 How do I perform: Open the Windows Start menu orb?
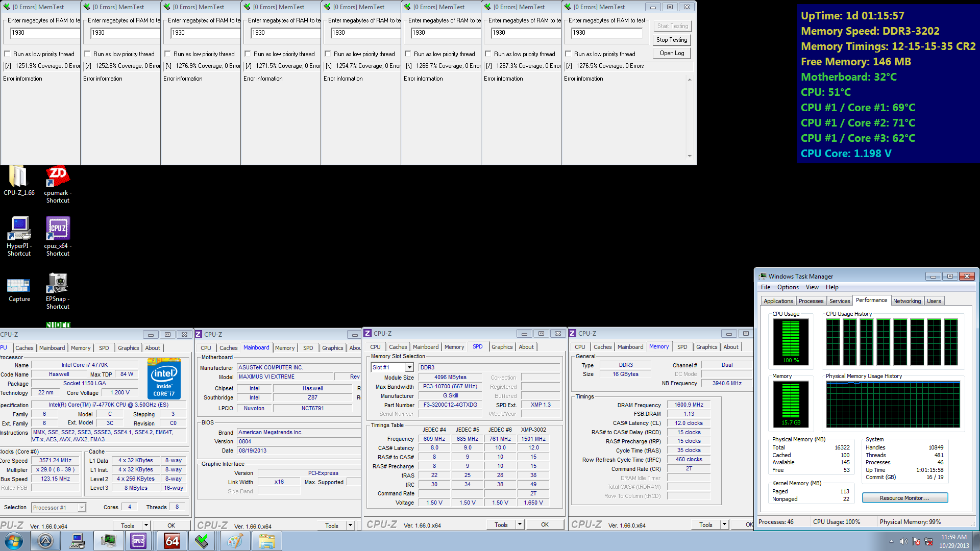pos(14,541)
